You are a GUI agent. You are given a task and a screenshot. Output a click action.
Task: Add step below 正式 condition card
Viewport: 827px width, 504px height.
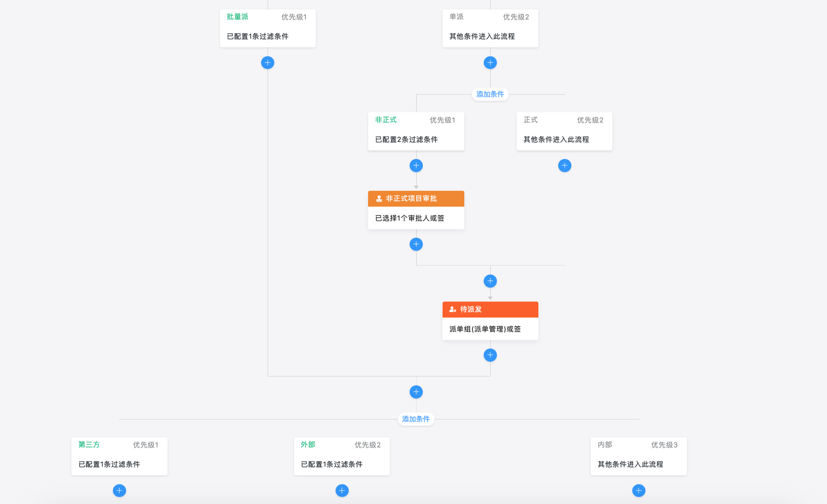coord(564,166)
